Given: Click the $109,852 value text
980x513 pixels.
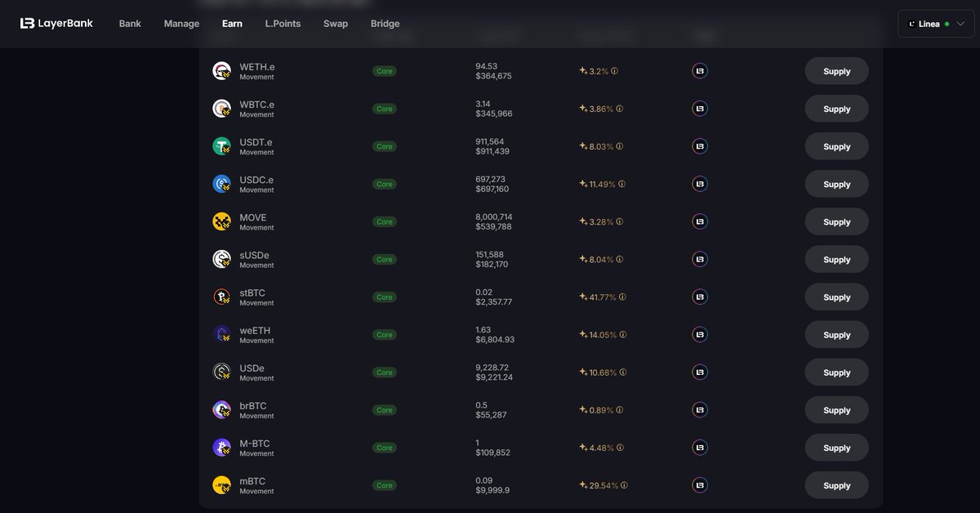Looking at the screenshot, I should [492, 453].
